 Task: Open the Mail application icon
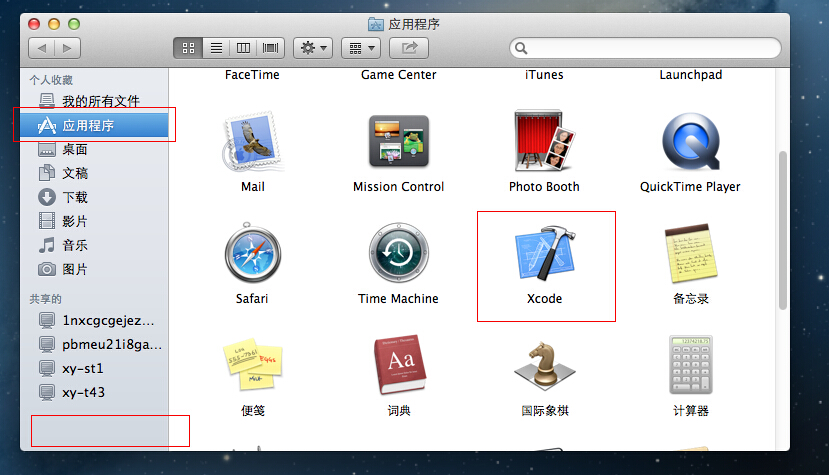tap(253, 142)
